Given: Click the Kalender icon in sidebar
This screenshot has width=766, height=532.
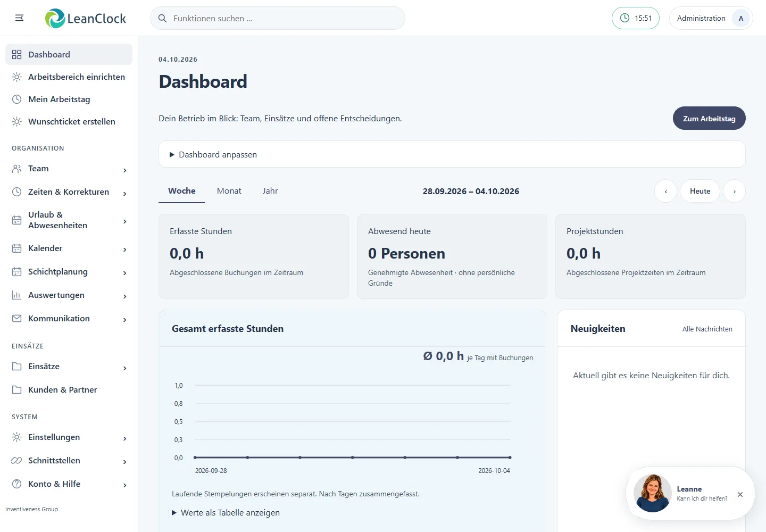Looking at the screenshot, I should click(17, 248).
